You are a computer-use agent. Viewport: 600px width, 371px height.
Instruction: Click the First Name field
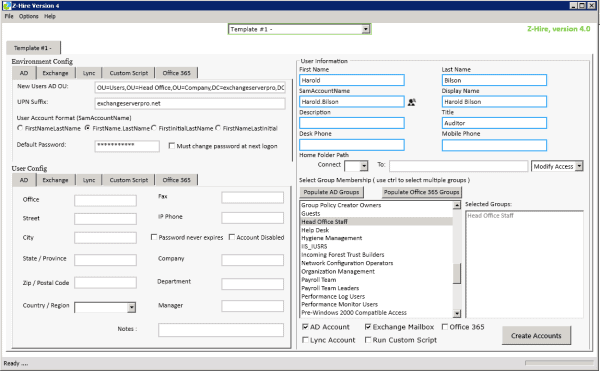tap(352, 80)
